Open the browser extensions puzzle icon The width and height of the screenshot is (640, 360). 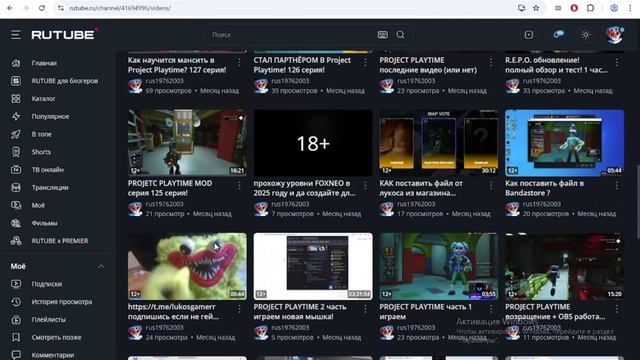590,8
